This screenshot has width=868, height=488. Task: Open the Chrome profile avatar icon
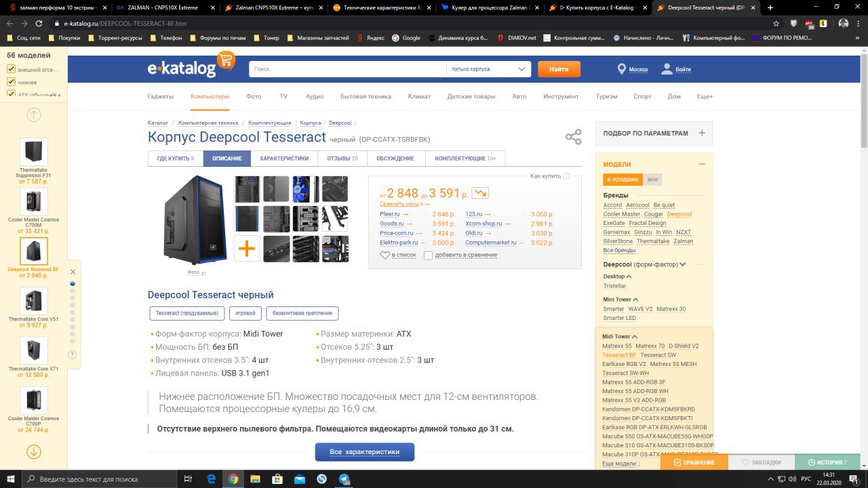(843, 23)
